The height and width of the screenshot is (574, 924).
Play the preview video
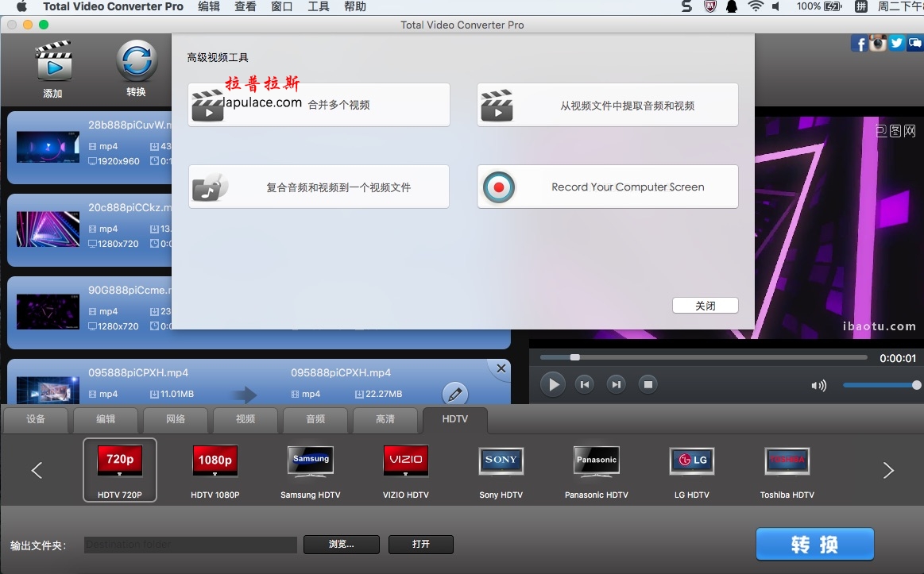(x=553, y=384)
